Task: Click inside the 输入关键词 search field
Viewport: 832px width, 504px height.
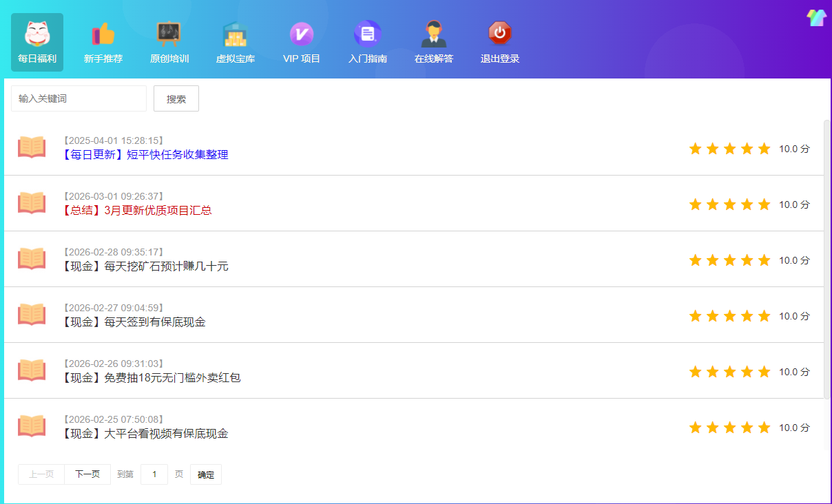Action: pos(79,98)
